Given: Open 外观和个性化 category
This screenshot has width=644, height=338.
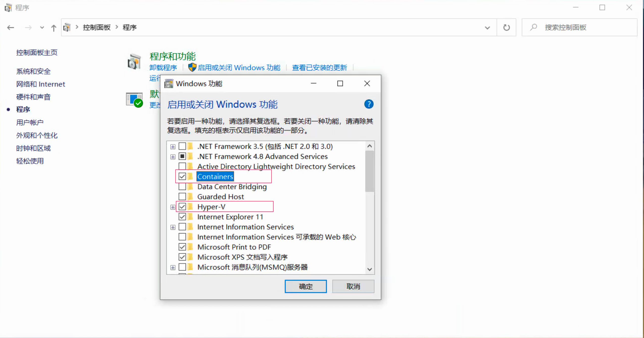Looking at the screenshot, I should coord(37,135).
